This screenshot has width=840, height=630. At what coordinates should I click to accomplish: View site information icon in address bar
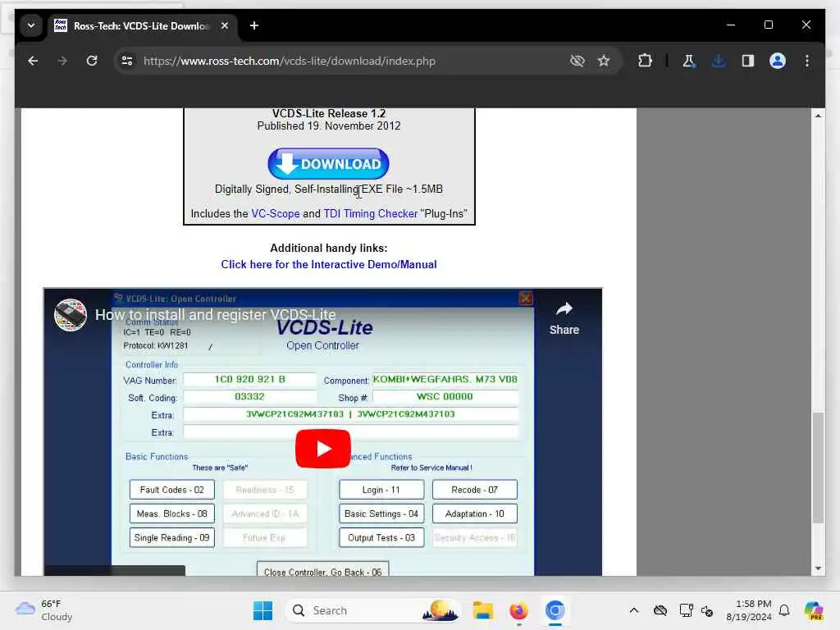(x=127, y=61)
